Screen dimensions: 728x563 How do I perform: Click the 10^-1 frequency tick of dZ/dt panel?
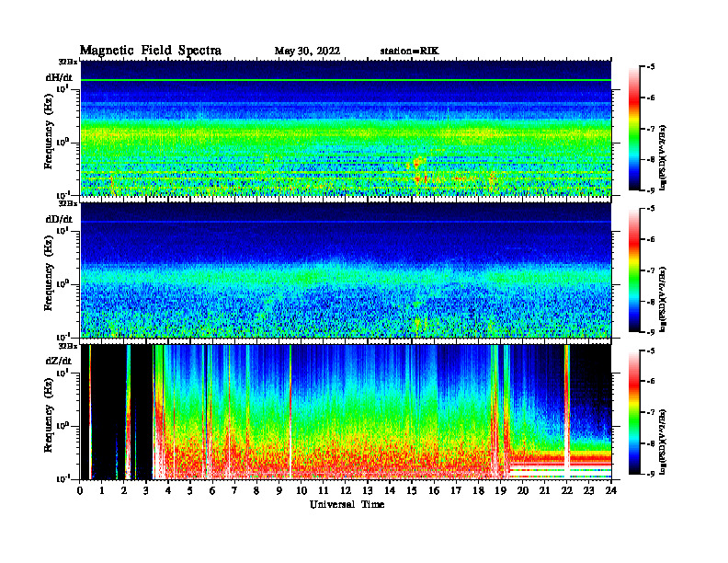63,478
